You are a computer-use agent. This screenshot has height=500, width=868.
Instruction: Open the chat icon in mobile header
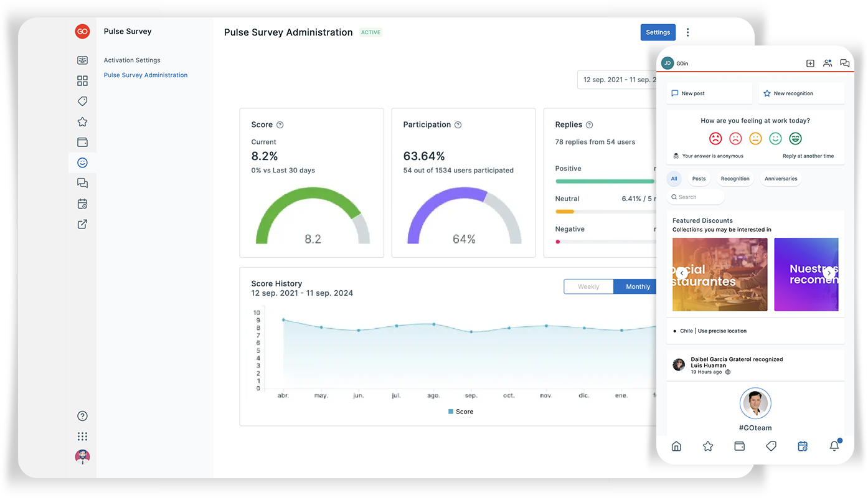845,63
